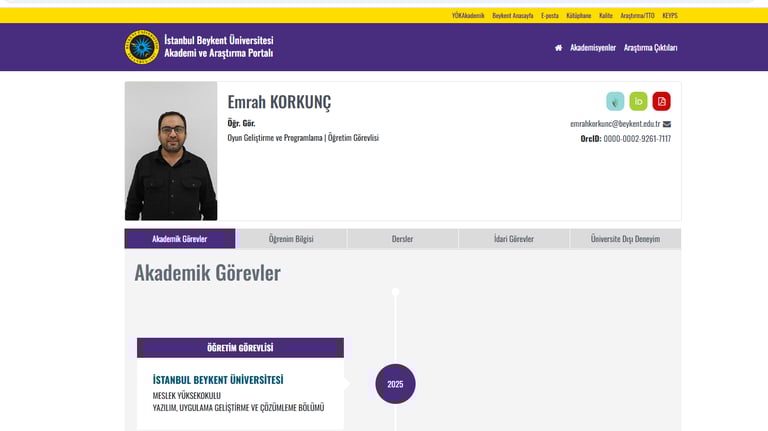Click the envelope icon beside email address

(667, 124)
